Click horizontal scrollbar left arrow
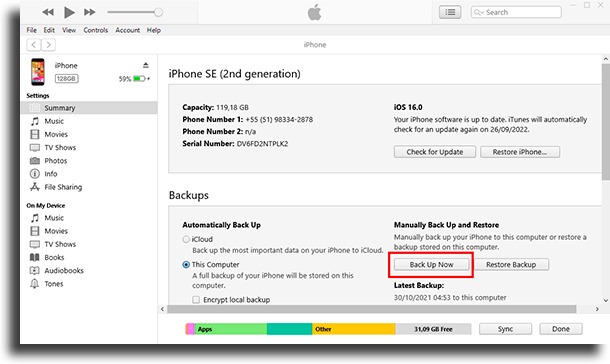This screenshot has width=610, height=364. pos(163,309)
